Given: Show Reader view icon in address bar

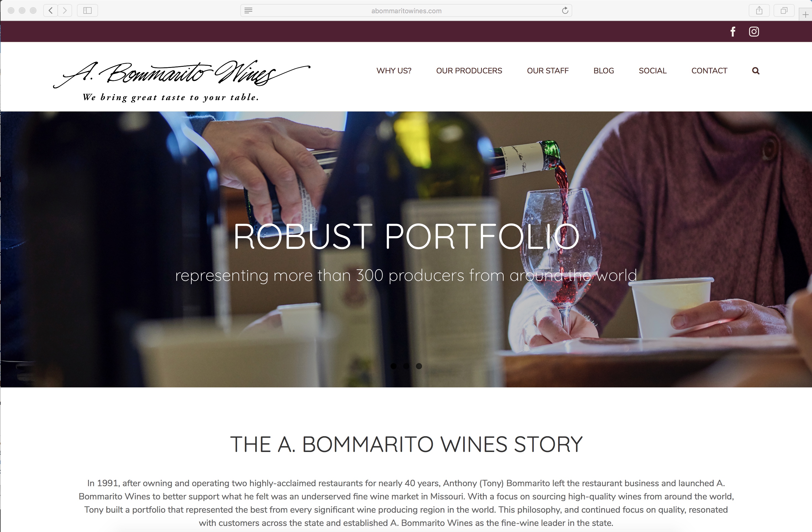Looking at the screenshot, I should pyautogui.click(x=248, y=10).
